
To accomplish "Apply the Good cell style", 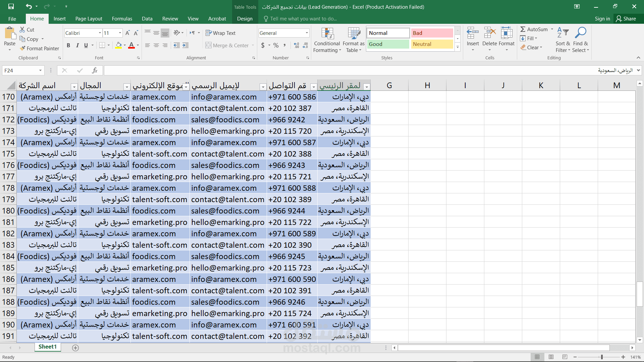I will click(x=388, y=44).
